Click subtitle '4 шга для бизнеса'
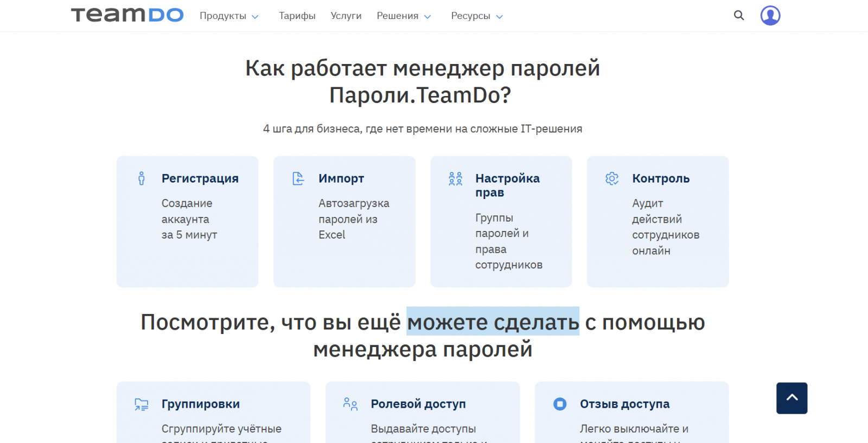868x443 pixels. [312, 129]
